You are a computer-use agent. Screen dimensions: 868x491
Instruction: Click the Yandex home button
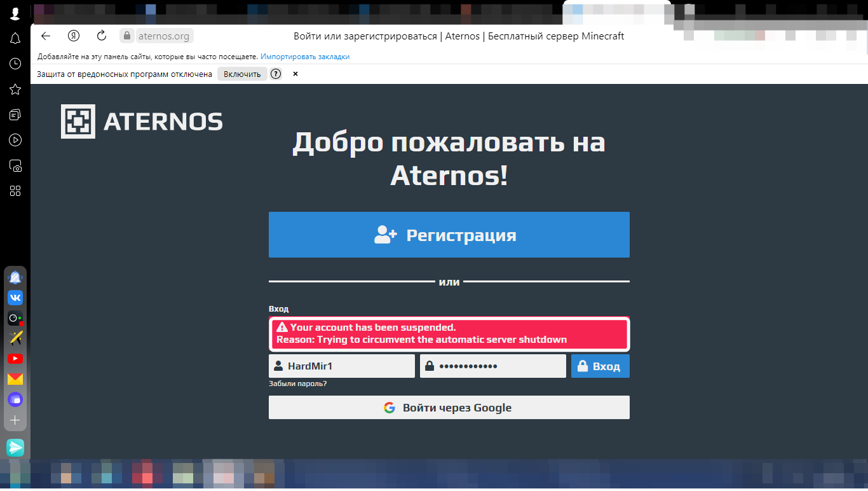click(x=74, y=36)
